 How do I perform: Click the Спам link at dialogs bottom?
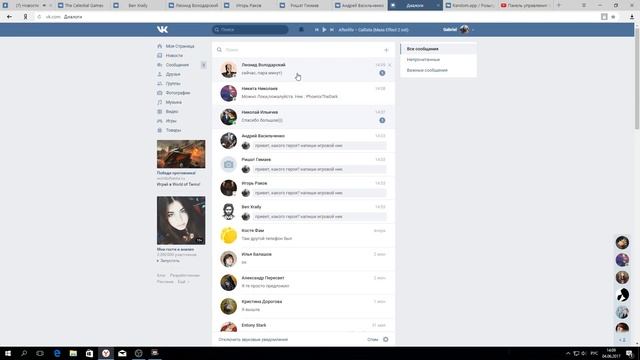pos(372,340)
